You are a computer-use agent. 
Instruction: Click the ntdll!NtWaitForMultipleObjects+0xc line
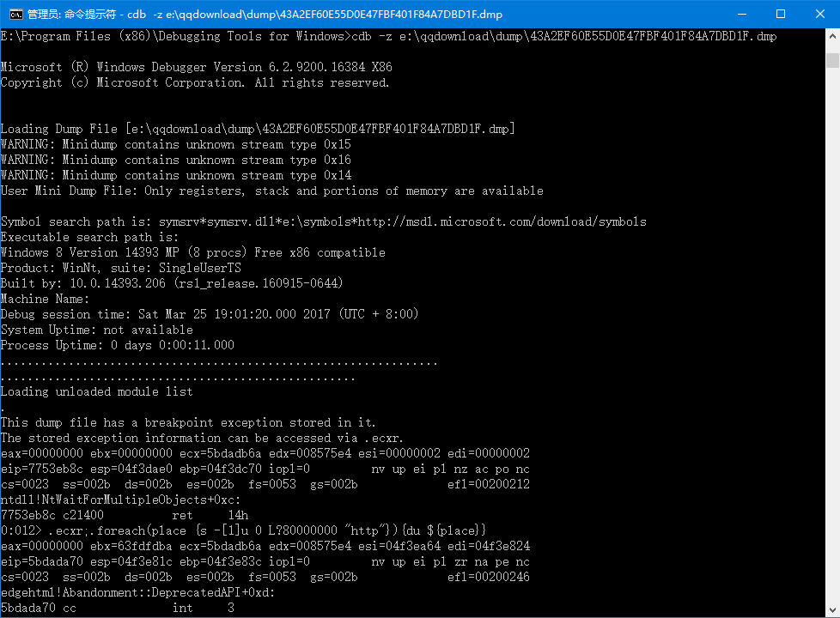tap(120, 500)
